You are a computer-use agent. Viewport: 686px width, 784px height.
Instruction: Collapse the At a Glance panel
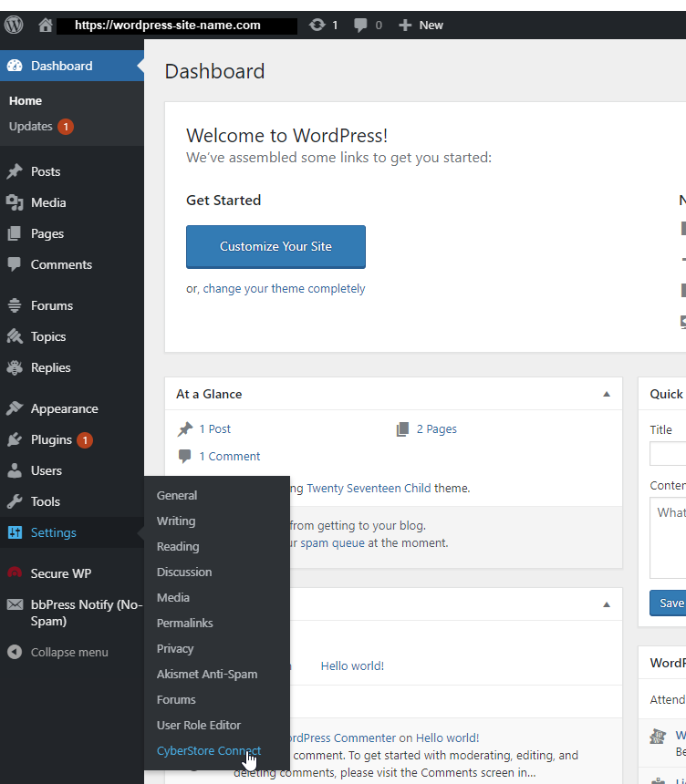[x=607, y=394]
